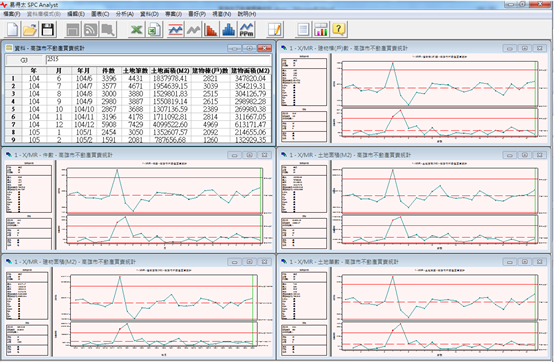Select the 建物面積(M2) column header
This screenshot has width=554, height=362.
click(x=250, y=71)
